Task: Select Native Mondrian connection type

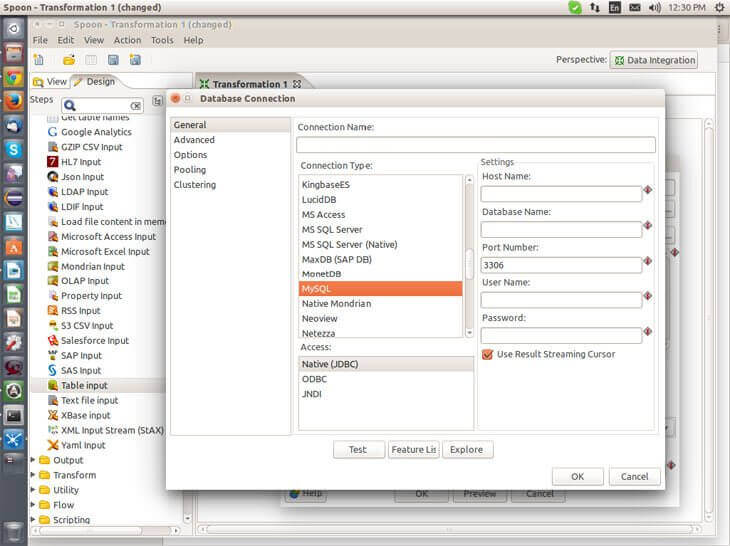Action: (380, 303)
